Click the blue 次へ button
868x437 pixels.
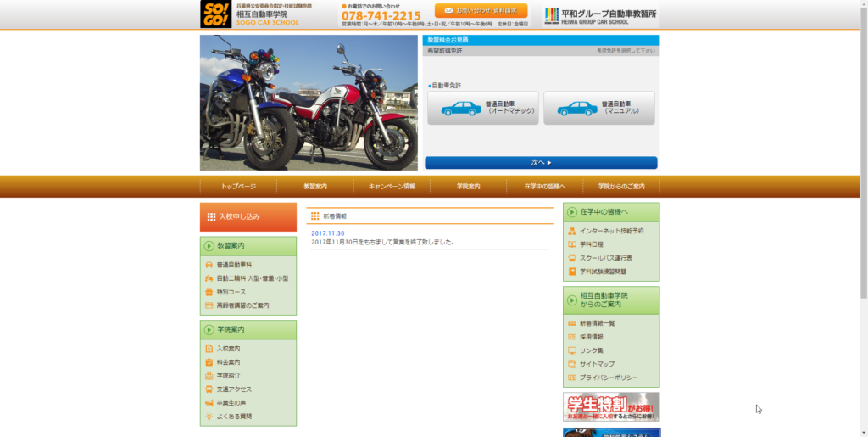pyautogui.click(x=541, y=163)
